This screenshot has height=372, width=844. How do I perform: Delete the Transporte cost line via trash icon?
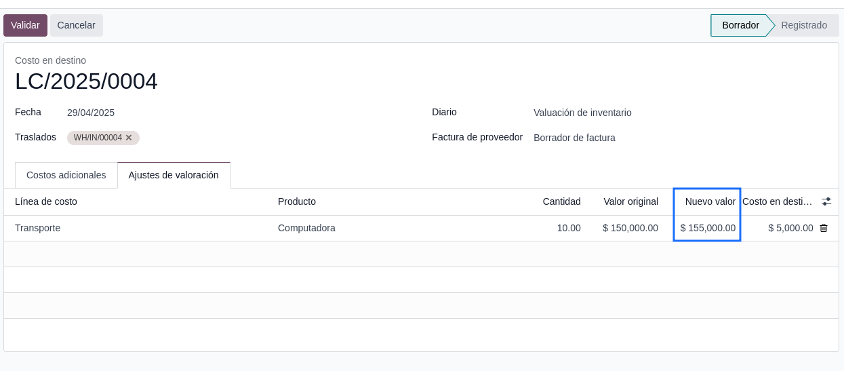823,228
